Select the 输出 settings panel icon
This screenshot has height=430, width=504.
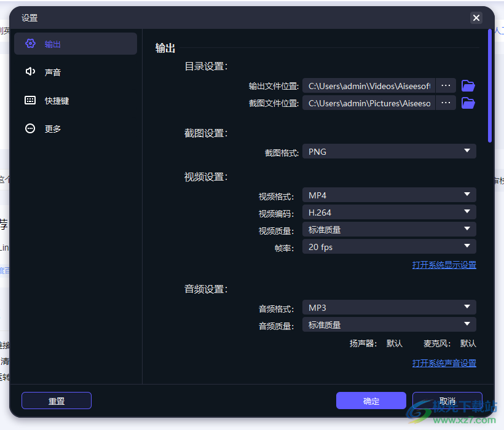coord(31,44)
